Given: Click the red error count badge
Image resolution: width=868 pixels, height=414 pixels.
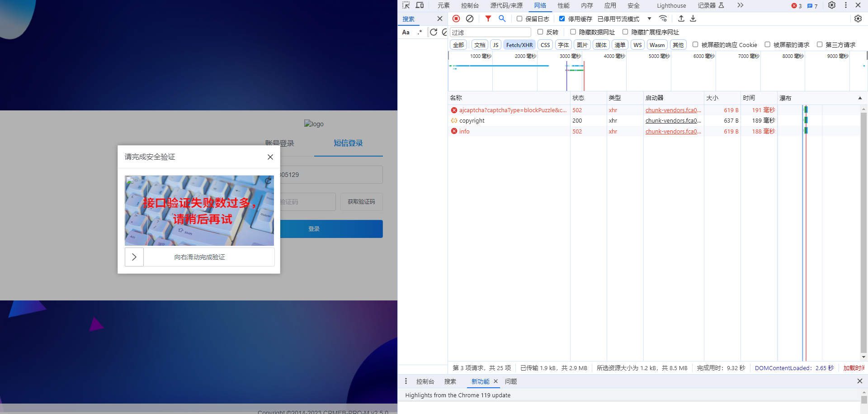Looking at the screenshot, I should pos(797,6).
